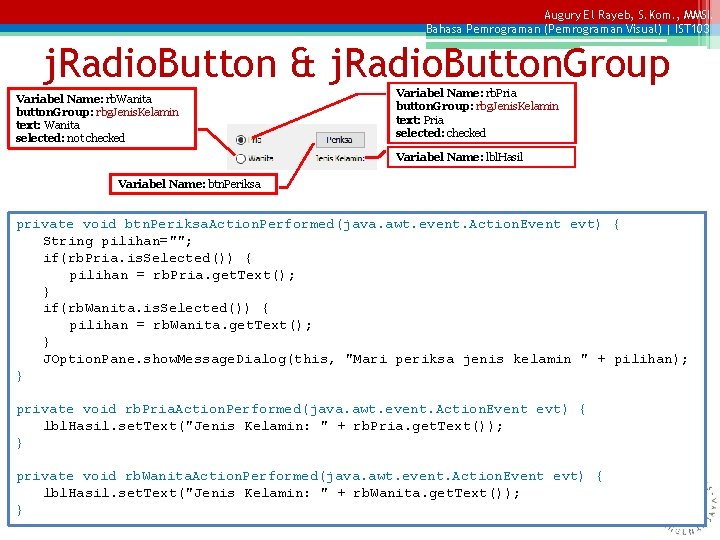Click the rbPriaActionPerformed method signature line
The image size is (720, 540).
pos(301,409)
